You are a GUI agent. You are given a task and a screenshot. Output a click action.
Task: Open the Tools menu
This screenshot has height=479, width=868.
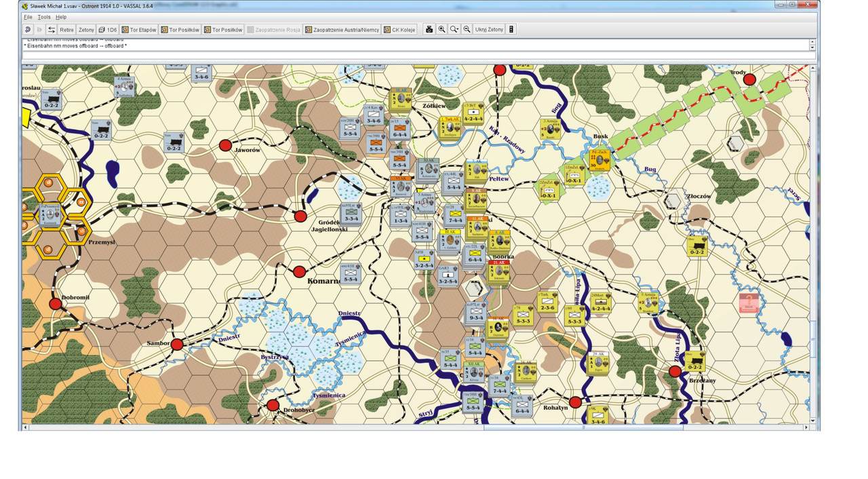point(44,17)
